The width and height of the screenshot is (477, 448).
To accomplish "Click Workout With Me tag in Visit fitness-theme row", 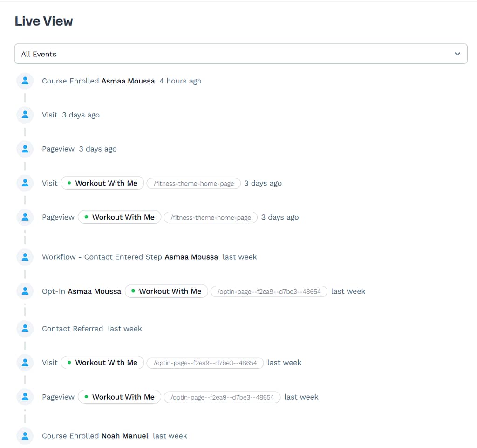I will pos(102,183).
